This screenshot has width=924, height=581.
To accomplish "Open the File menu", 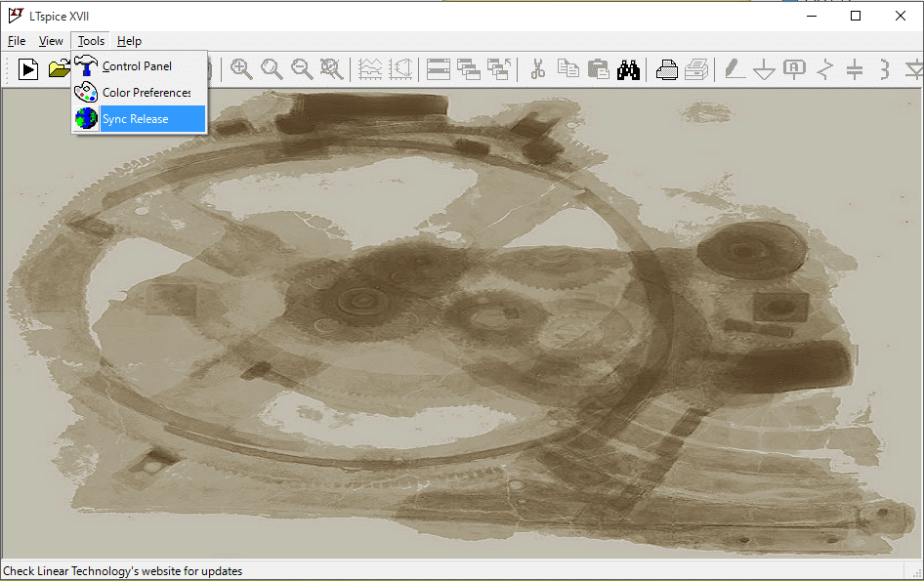I will tap(17, 41).
